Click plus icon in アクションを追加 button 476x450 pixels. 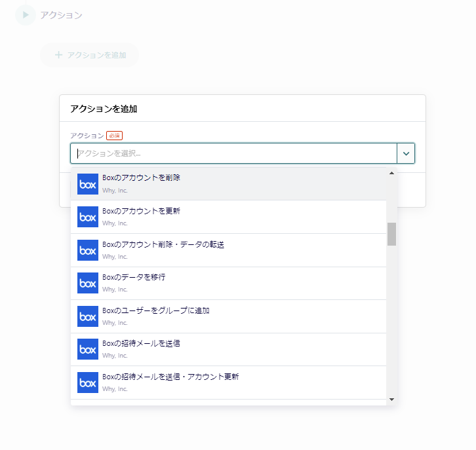point(58,55)
